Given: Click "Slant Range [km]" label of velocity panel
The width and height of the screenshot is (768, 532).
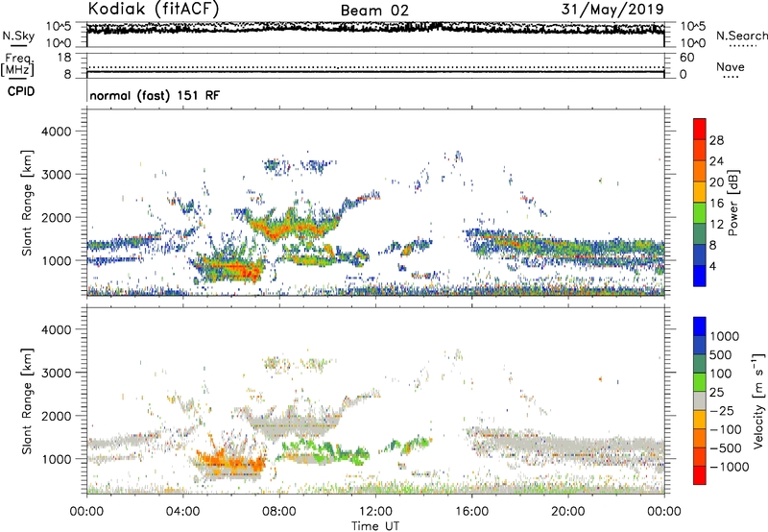Looking at the screenshot, I should pos(28,401).
